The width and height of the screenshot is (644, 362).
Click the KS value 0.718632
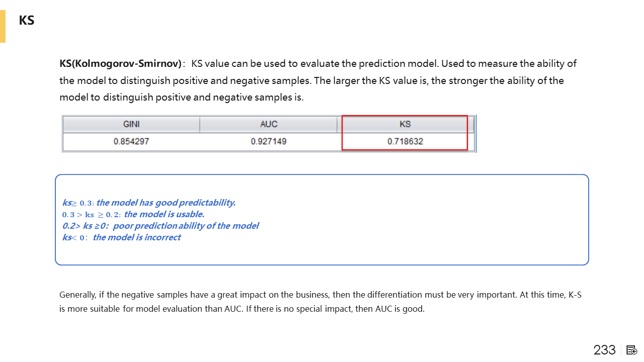click(x=405, y=141)
